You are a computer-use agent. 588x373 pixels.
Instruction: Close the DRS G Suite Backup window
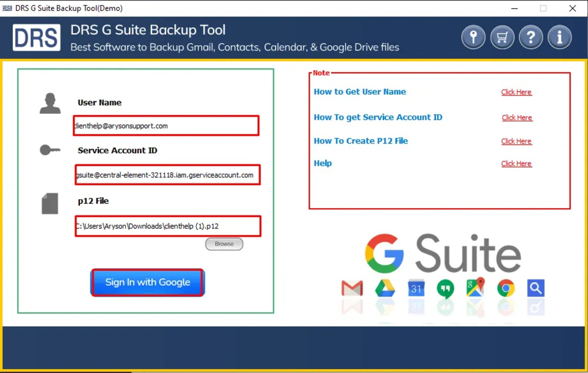[573, 8]
